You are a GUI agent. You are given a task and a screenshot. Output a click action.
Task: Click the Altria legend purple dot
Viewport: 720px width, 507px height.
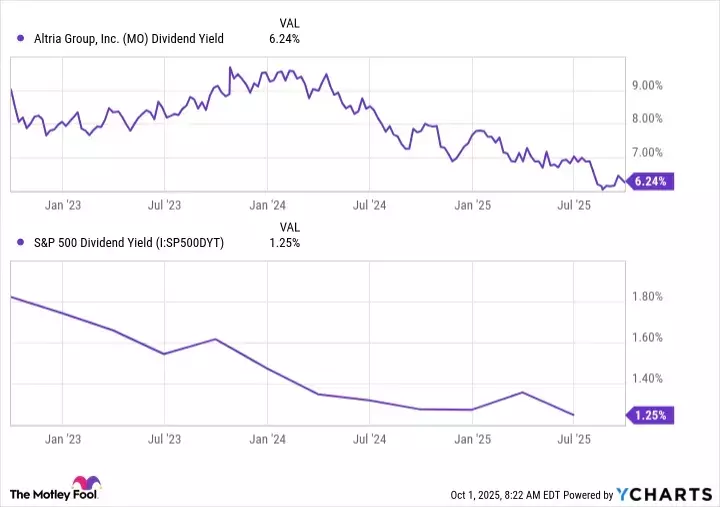click(x=22, y=39)
